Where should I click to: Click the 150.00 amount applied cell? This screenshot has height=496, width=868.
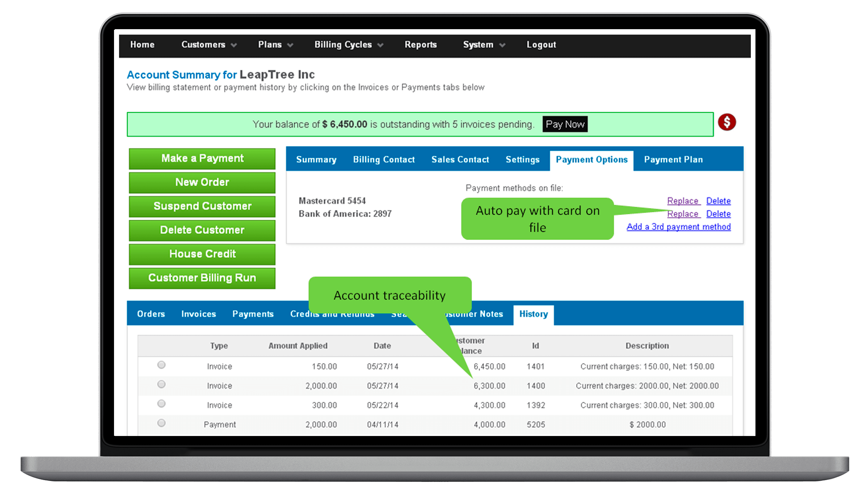[324, 367]
